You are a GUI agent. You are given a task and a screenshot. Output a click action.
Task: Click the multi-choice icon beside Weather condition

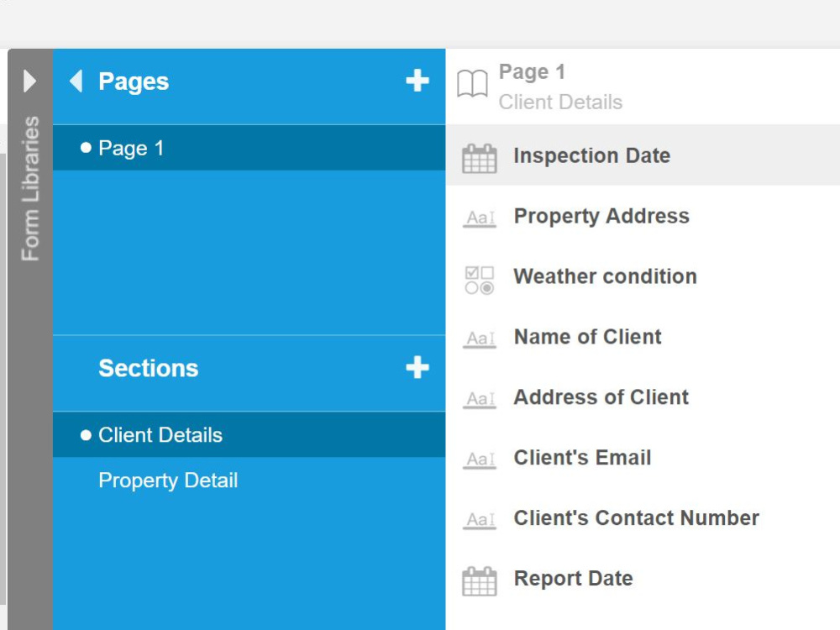(479, 277)
